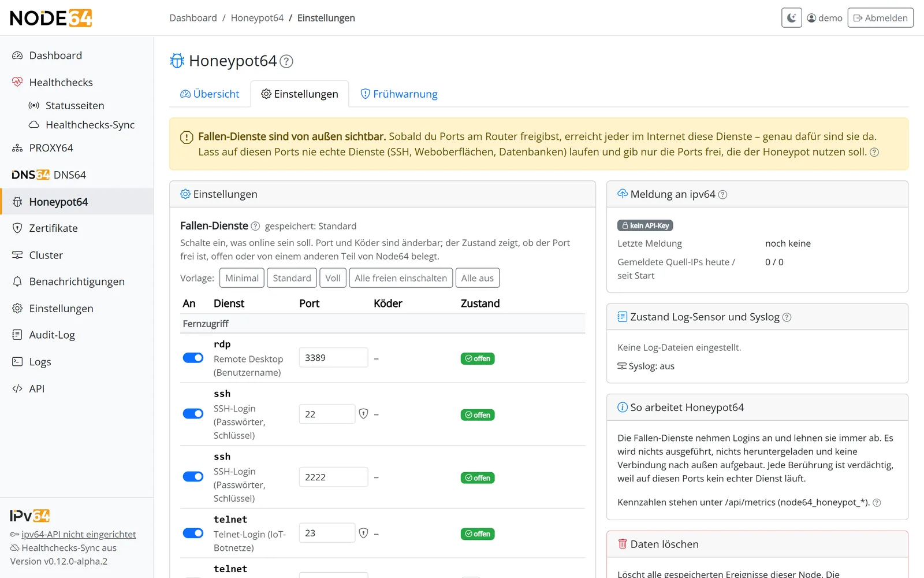Open the Frühwarnung tab
Screen dimensions: 924x578
[x=399, y=94]
